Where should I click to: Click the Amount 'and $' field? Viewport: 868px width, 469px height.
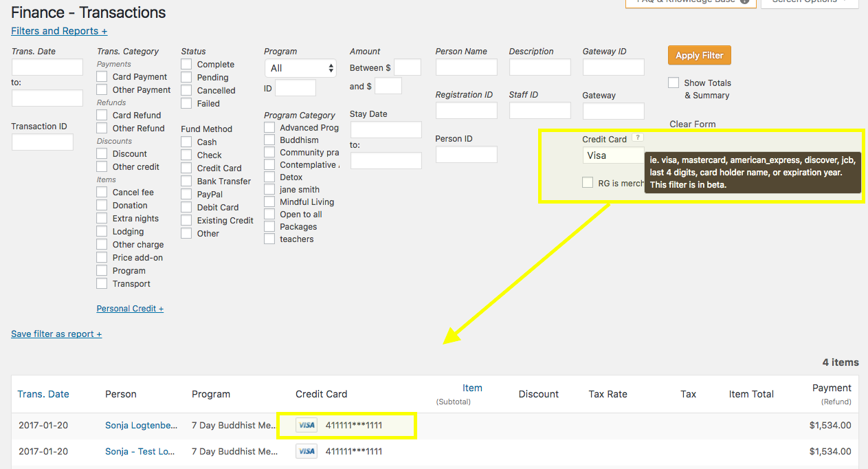388,86
